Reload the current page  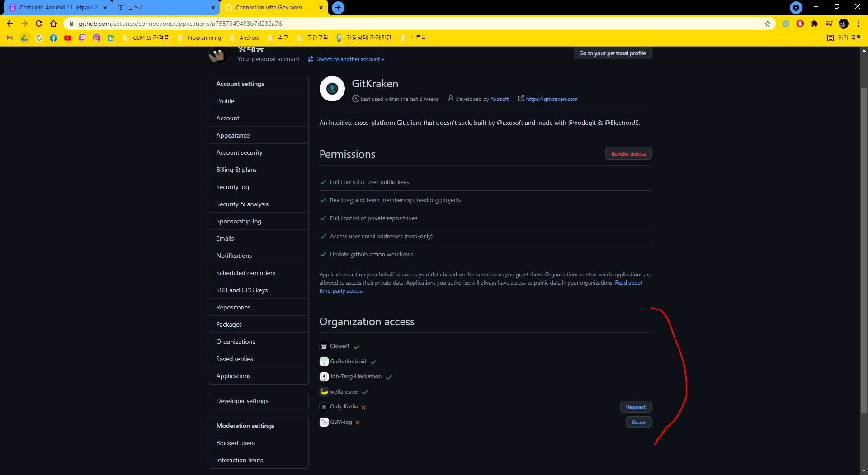39,24
